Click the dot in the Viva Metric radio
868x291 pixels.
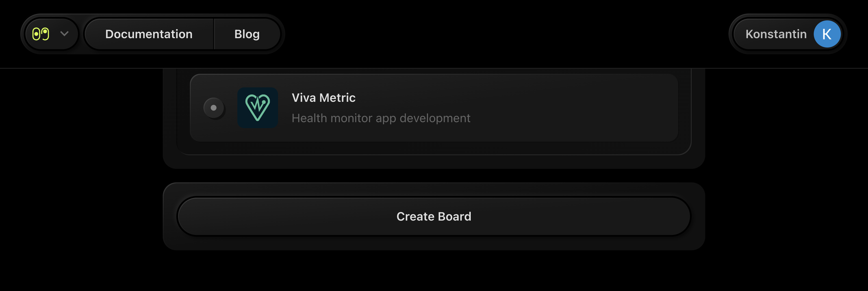pyautogui.click(x=214, y=108)
